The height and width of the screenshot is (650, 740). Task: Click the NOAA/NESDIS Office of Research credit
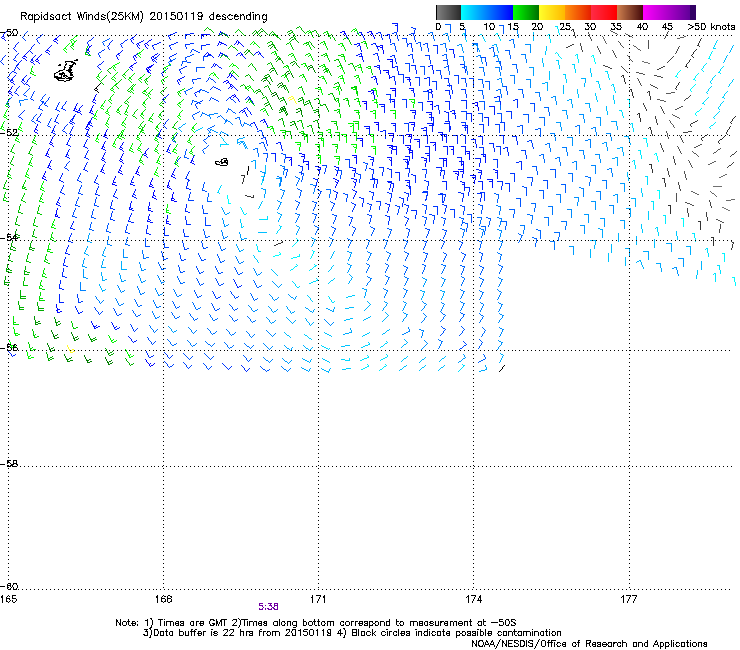click(x=589, y=644)
